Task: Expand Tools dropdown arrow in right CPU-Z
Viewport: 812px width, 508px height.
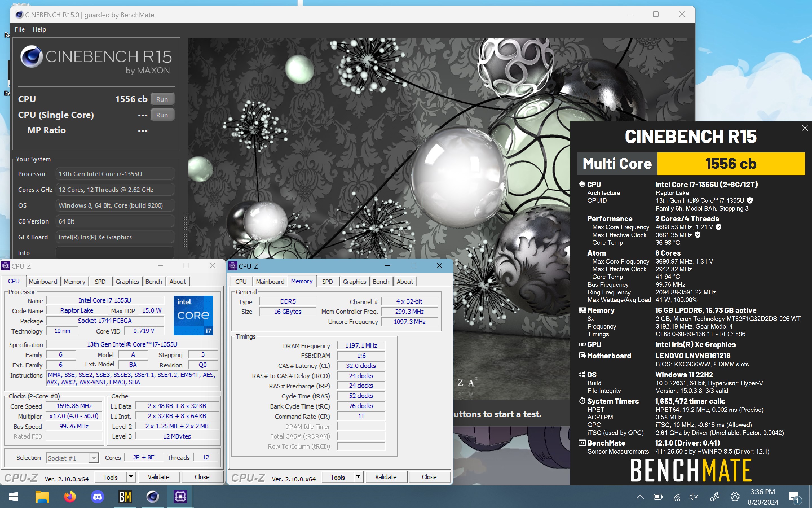Action: [x=358, y=477]
